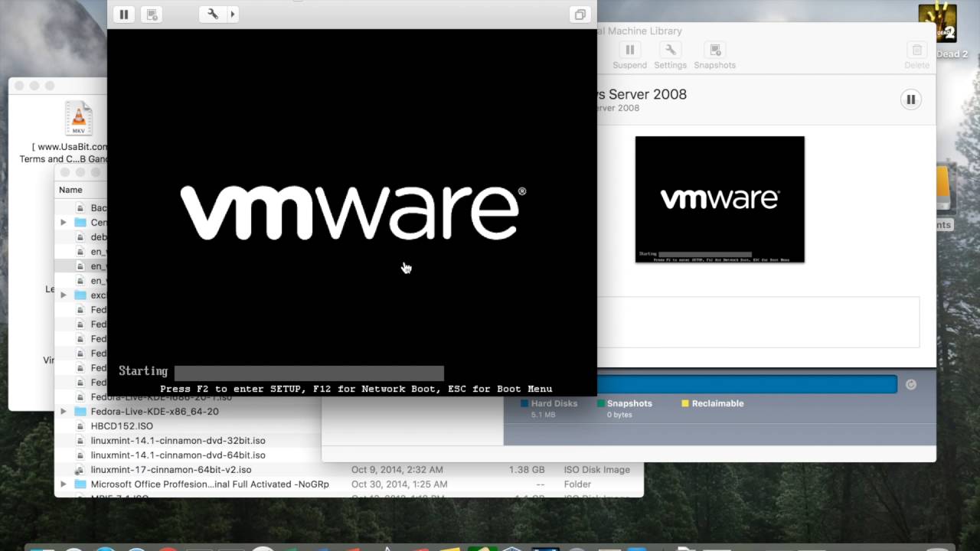Click the Suspend icon in Virtual Machine Library
980x551 pixels.
[630, 50]
